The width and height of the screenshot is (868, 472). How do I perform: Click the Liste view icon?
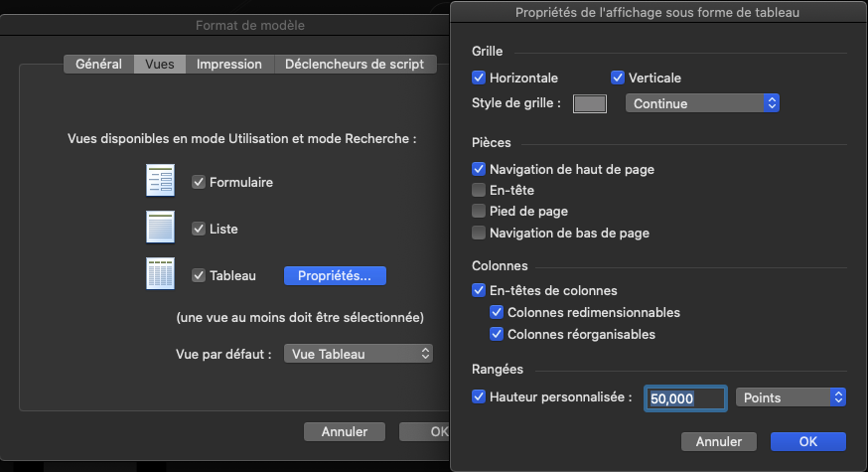pyautogui.click(x=160, y=229)
